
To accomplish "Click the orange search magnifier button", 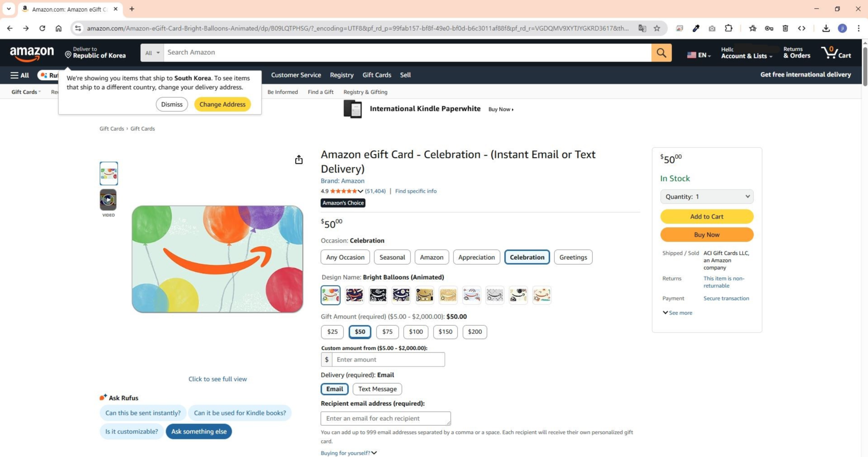I will [661, 52].
